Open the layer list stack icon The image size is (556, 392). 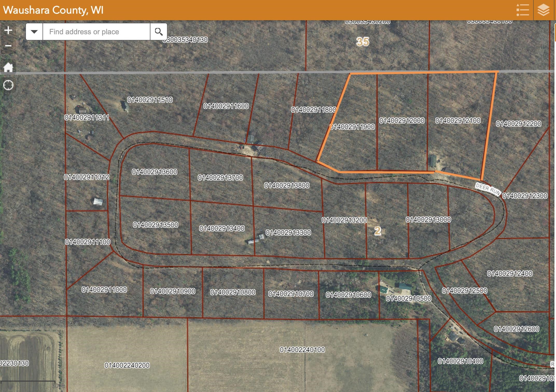pyautogui.click(x=543, y=10)
